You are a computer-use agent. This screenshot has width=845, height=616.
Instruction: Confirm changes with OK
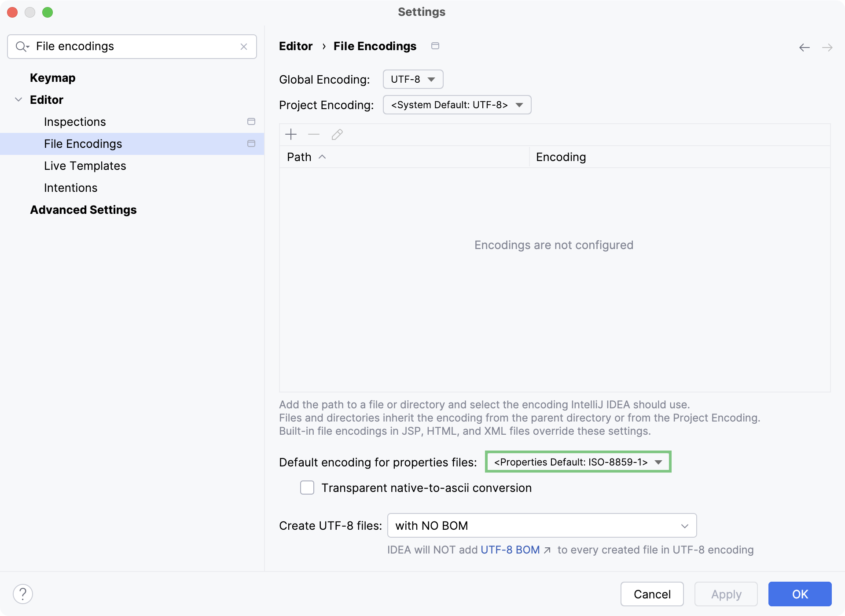[799, 594]
